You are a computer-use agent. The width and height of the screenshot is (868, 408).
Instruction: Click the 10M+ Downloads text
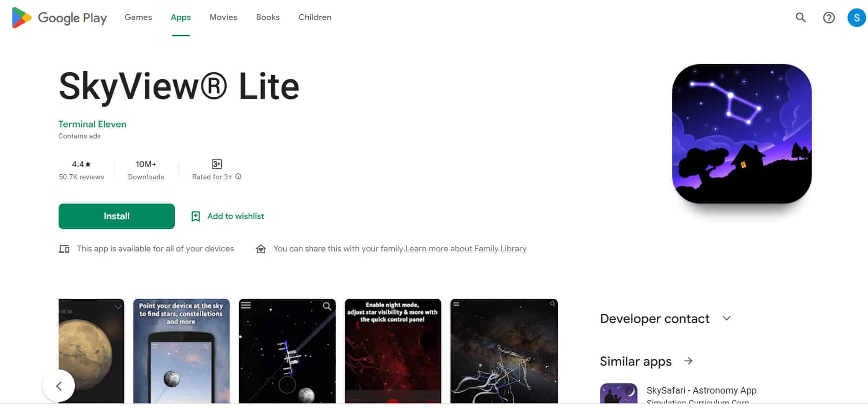[x=146, y=170]
